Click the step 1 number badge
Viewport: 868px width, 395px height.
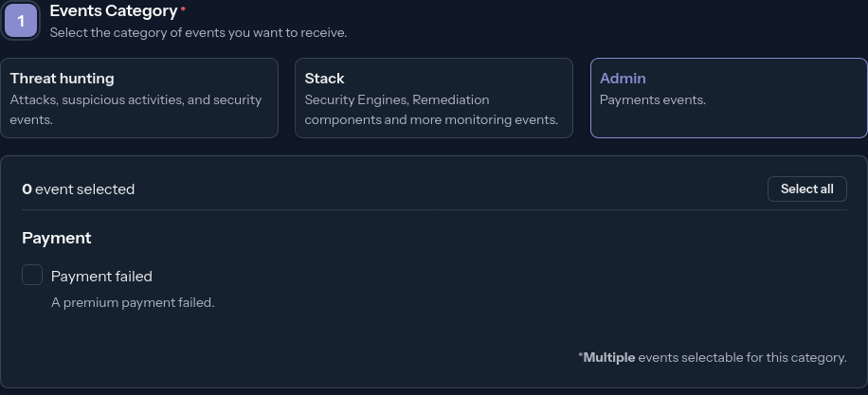21,20
